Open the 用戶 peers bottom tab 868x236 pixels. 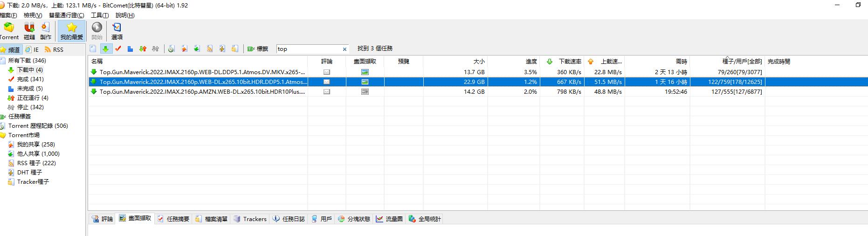[321, 219]
